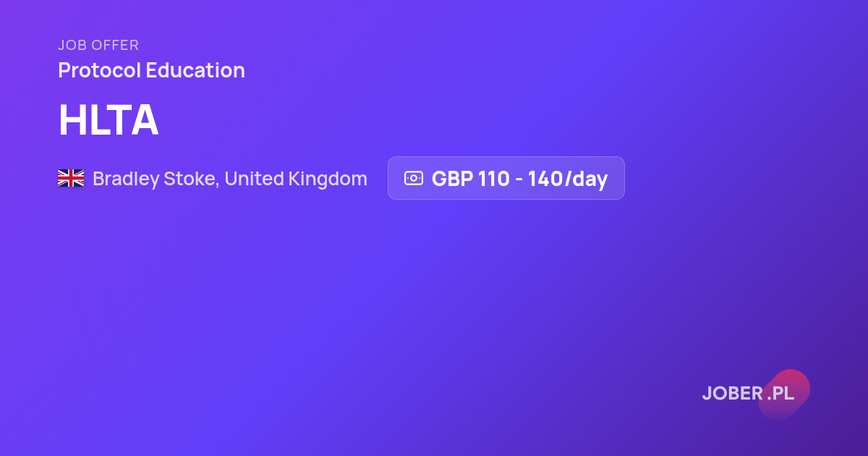
Task: Open the Protocol Education company name
Action: tap(151, 70)
